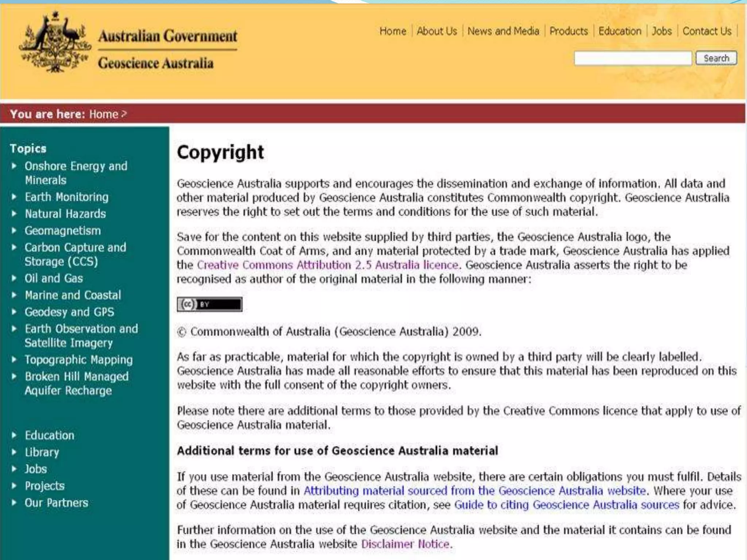
Task: Open the Topographic Mapping topic
Action: click(x=78, y=359)
